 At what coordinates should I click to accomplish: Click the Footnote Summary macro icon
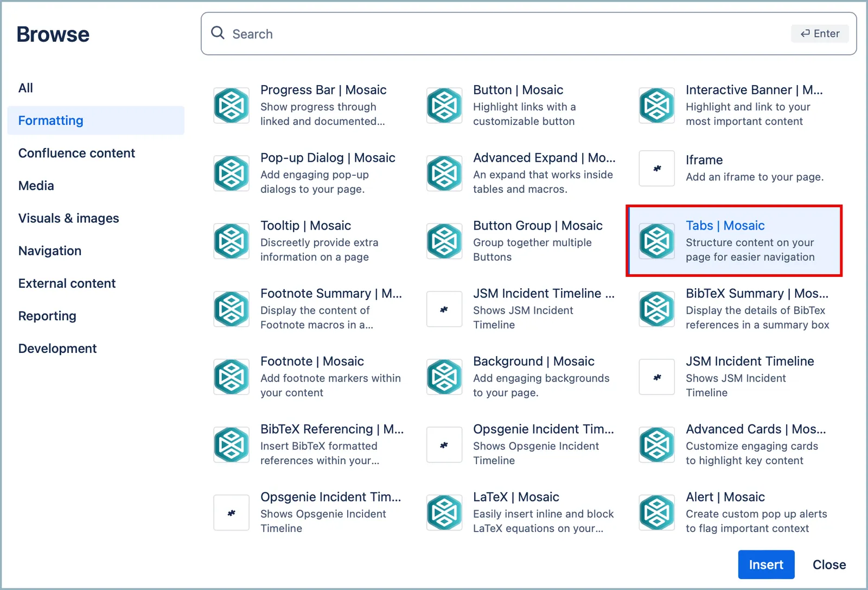click(x=232, y=309)
